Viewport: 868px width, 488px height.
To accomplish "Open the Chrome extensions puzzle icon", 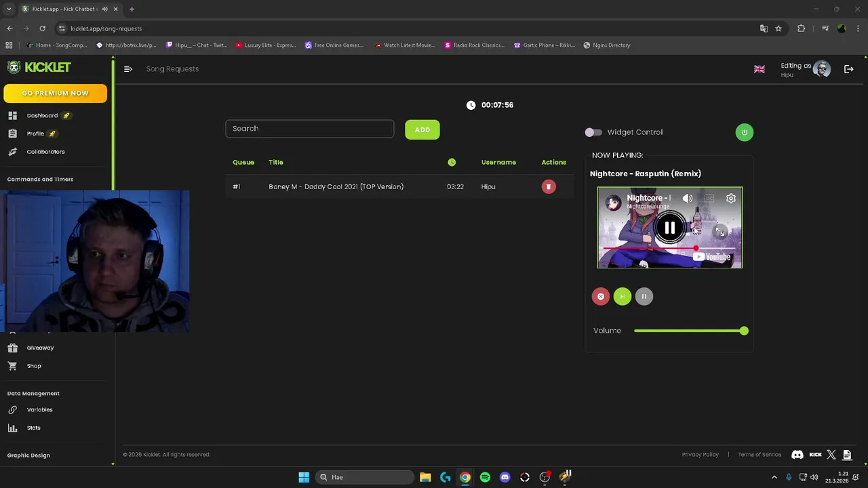I will 802,28.
